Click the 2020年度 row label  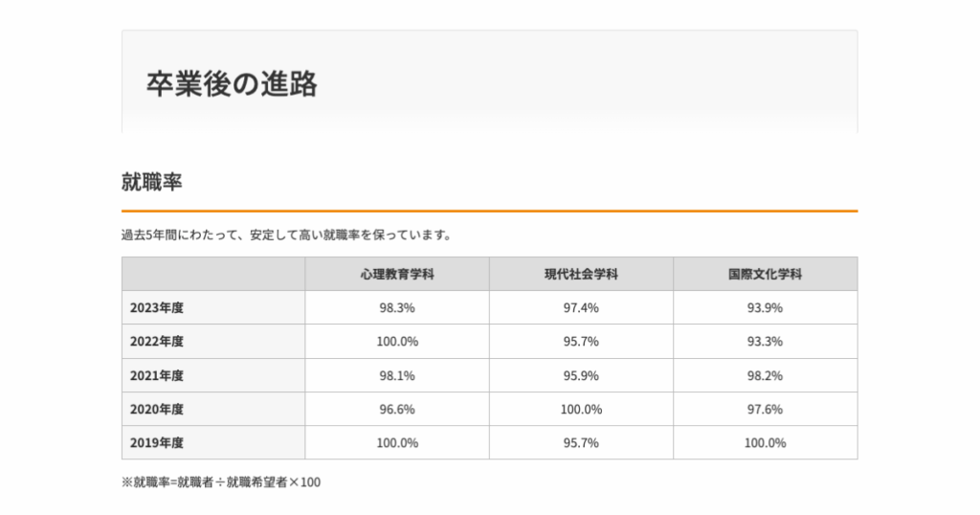pyautogui.click(x=157, y=409)
